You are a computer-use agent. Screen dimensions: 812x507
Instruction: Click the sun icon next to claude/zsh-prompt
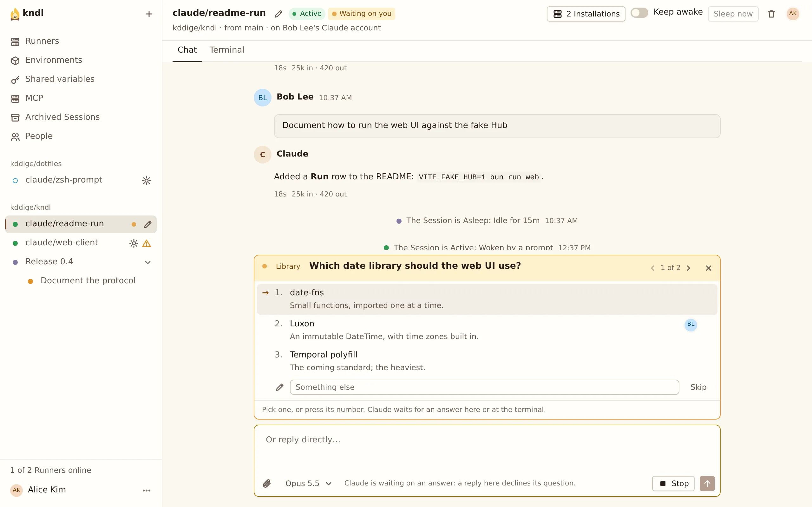(146, 180)
